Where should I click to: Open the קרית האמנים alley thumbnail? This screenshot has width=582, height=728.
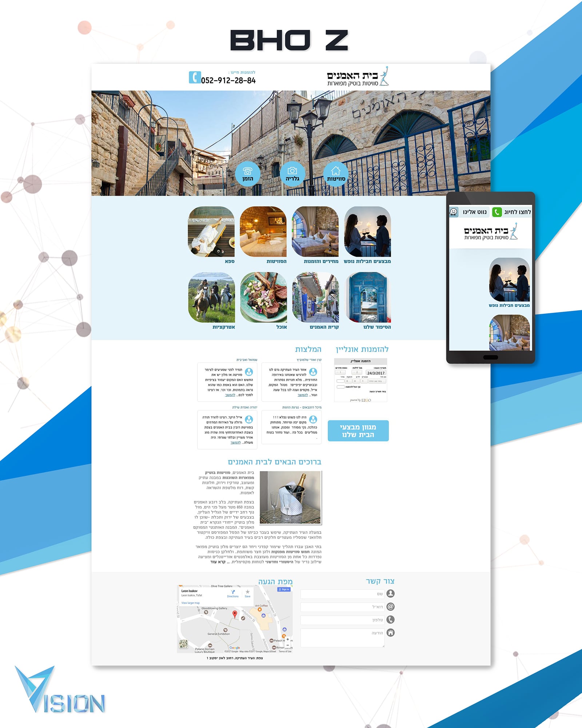(315, 297)
